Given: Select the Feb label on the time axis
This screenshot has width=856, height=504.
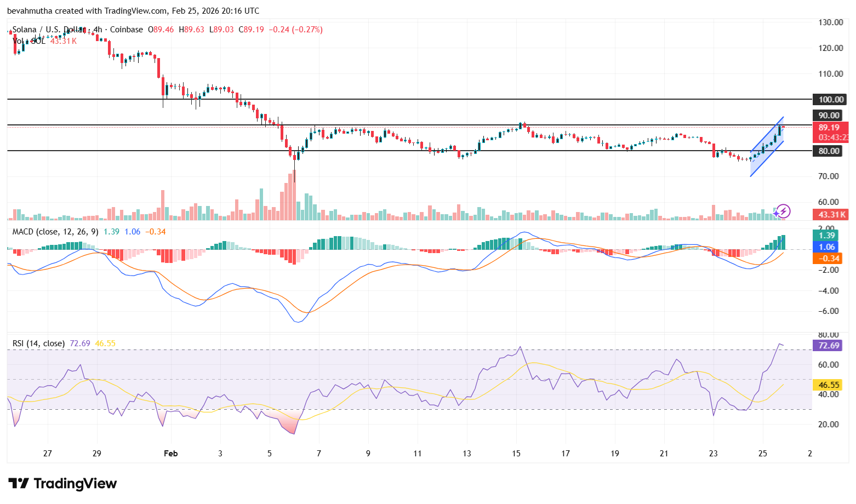Looking at the screenshot, I should pyautogui.click(x=170, y=454).
